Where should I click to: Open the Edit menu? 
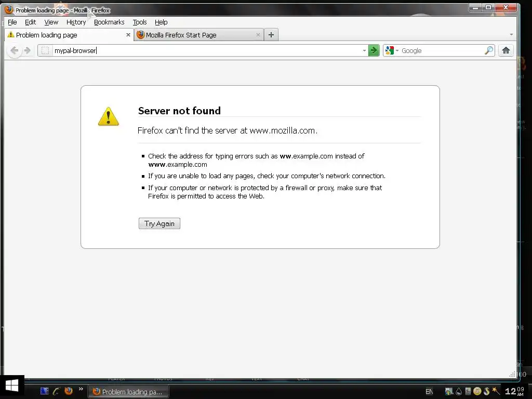click(30, 22)
